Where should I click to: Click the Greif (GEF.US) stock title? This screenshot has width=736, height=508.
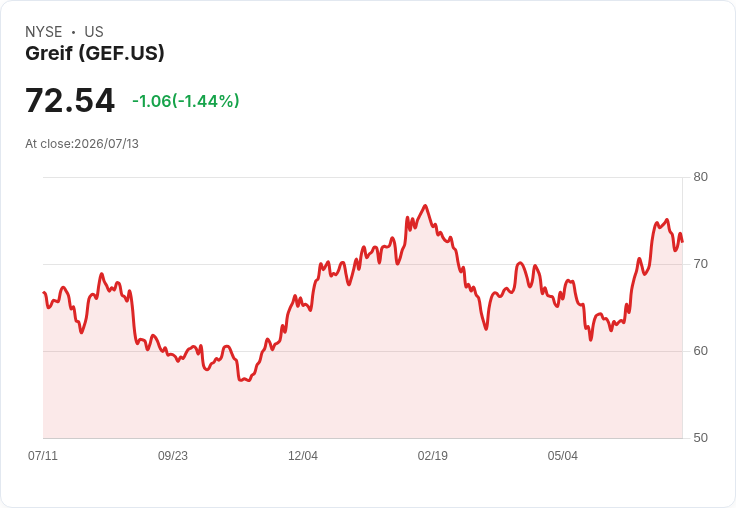(95, 53)
